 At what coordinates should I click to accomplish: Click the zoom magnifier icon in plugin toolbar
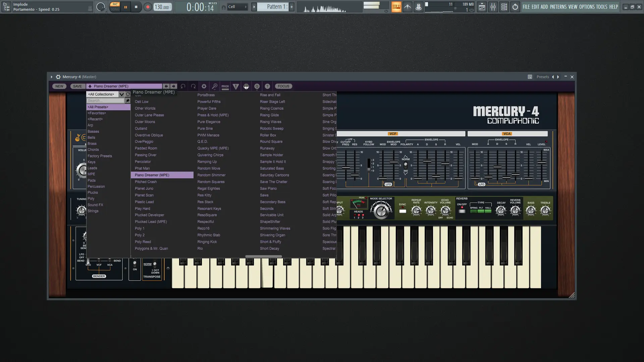pyautogui.click(x=215, y=86)
